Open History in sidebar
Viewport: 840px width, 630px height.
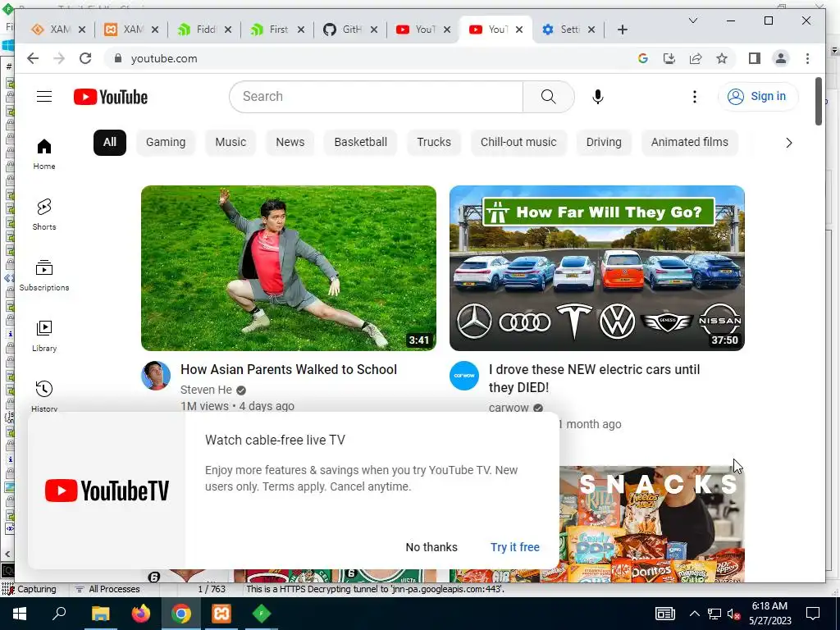click(44, 395)
